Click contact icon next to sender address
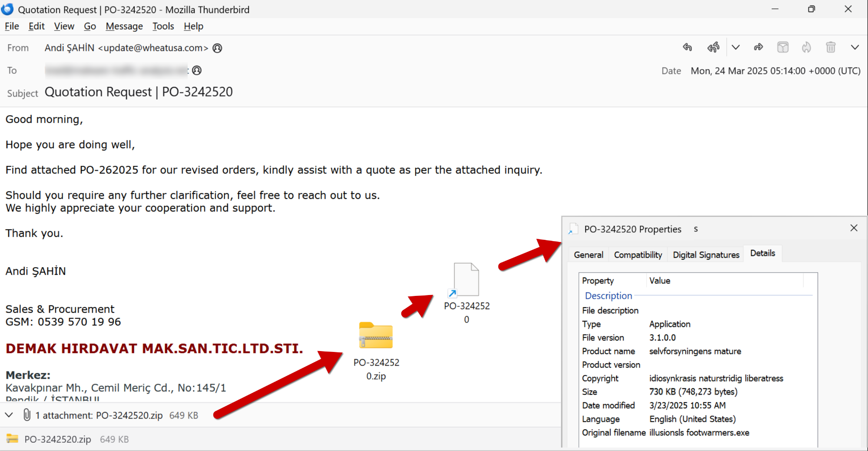The height and width of the screenshot is (451, 868). point(217,48)
